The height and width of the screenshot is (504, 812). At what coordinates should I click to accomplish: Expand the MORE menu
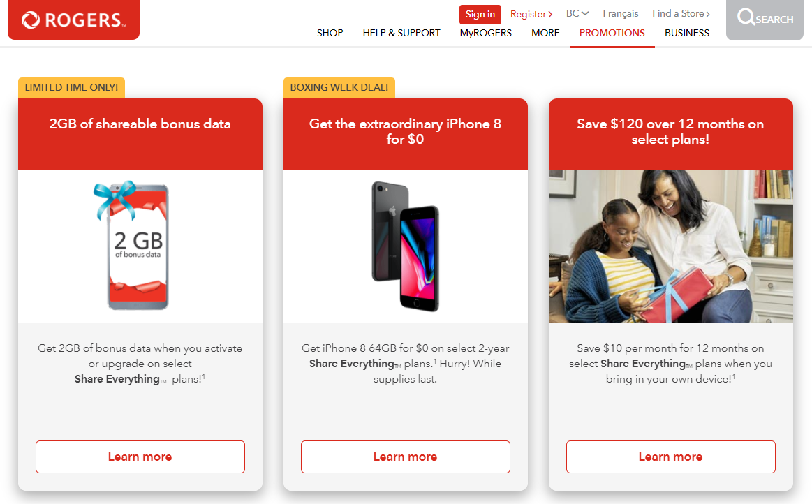click(545, 33)
